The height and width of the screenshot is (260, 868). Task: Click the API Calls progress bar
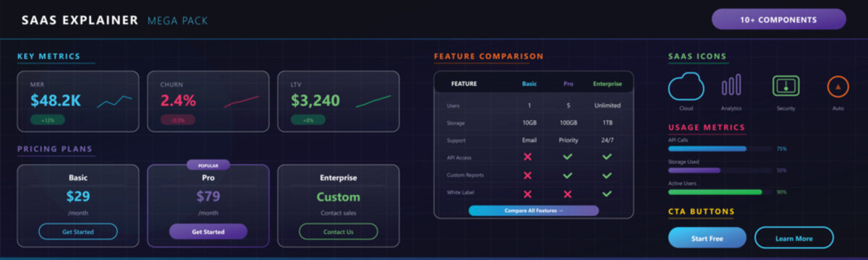(720, 149)
